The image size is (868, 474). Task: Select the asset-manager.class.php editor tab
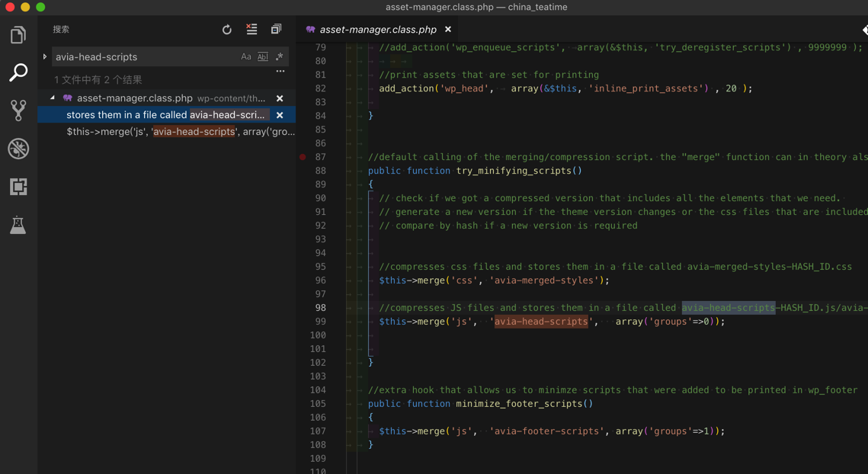coord(377,30)
